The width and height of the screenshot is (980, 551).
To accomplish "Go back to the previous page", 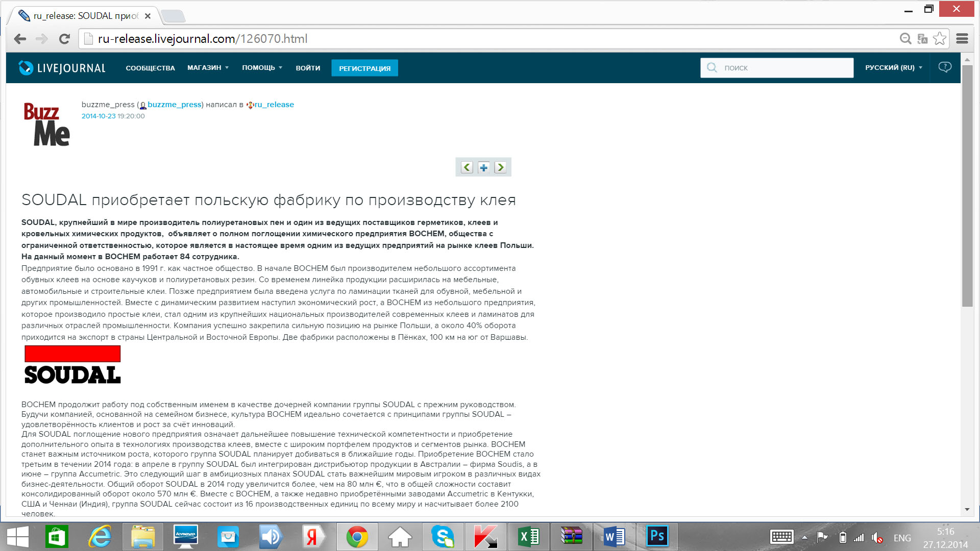I will (20, 39).
